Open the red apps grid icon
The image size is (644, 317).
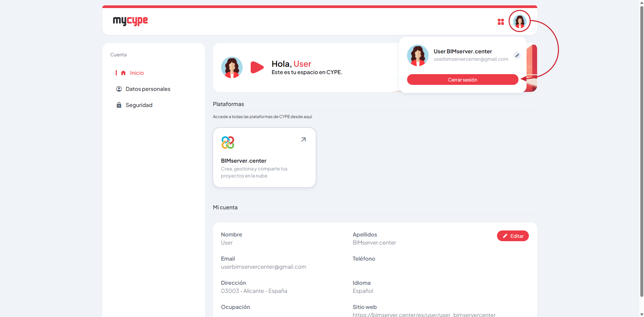[501, 22]
